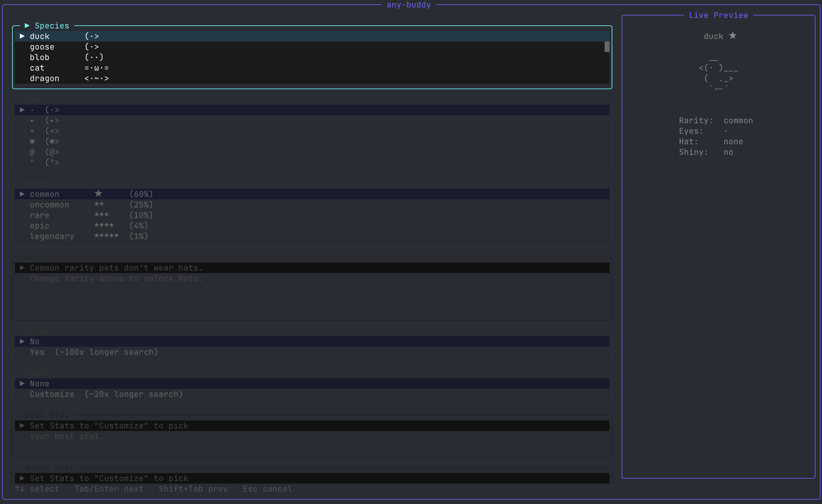Click the Eyes panel header
822x504 pixels.
[x=35, y=99]
